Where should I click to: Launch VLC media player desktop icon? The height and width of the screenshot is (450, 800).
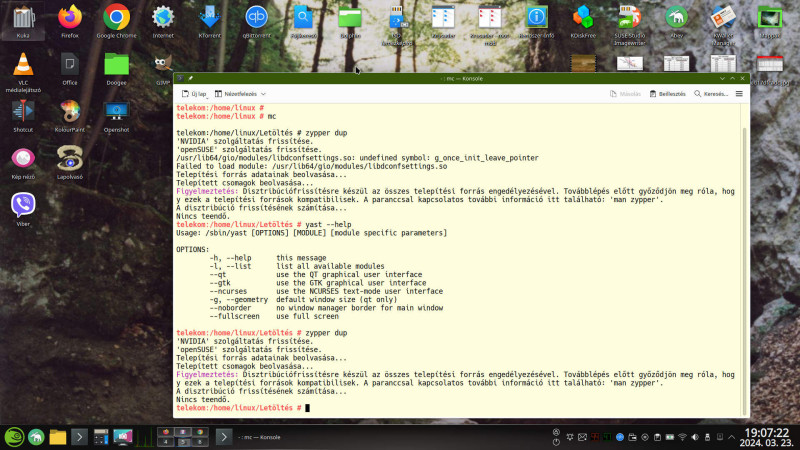click(23, 71)
